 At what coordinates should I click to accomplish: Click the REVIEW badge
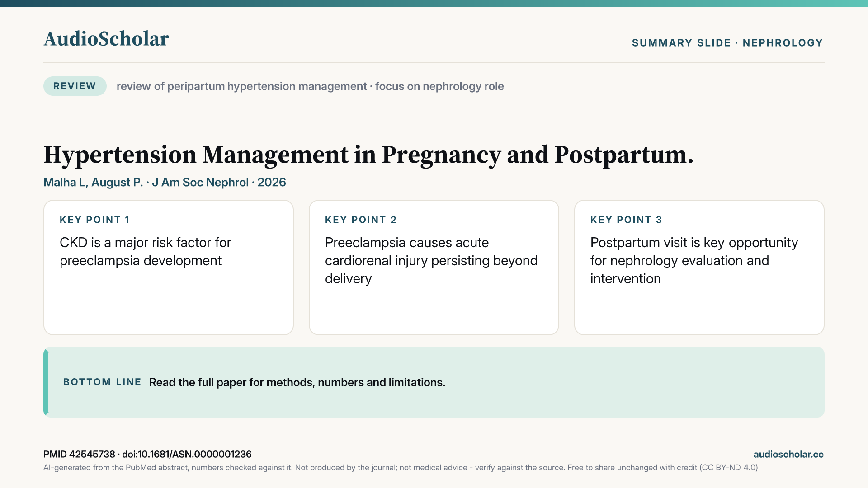point(75,86)
